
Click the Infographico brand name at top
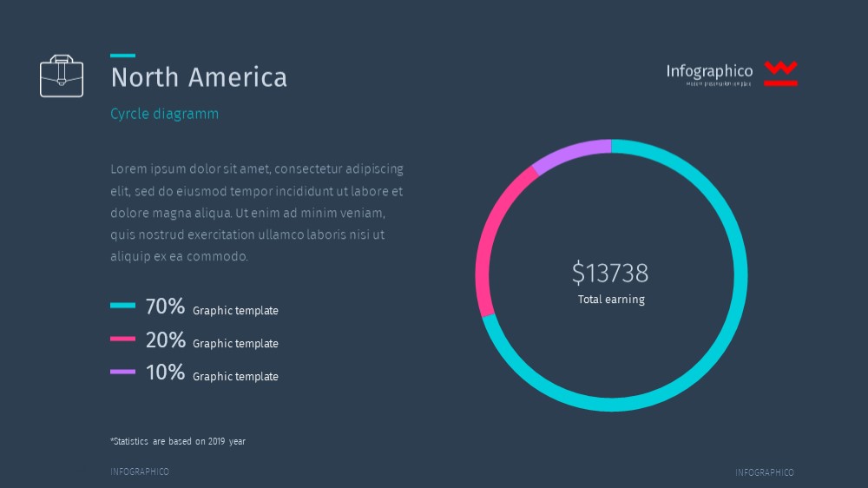coord(709,71)
